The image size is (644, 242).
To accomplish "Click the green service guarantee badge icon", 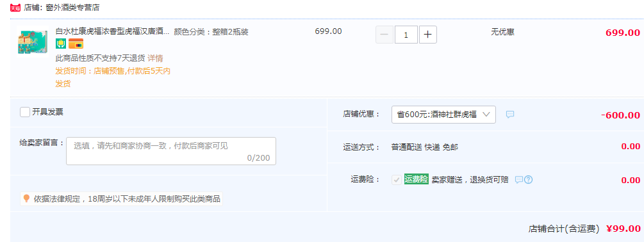I will [x=61, y=44].
